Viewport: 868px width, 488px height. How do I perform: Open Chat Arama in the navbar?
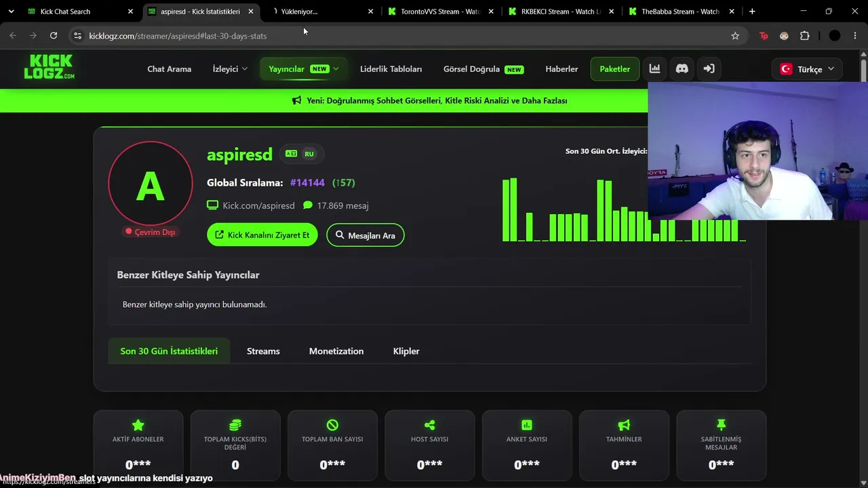coord(169,68)
